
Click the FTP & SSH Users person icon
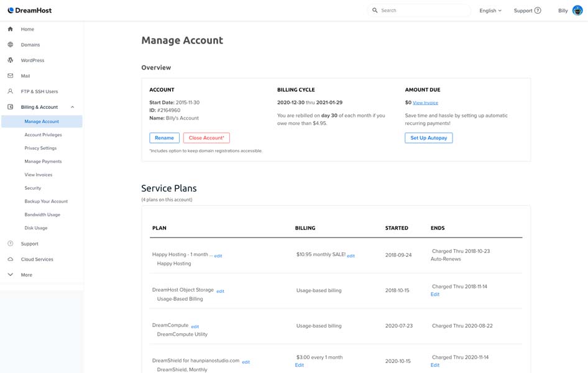(x=11, y=91)
